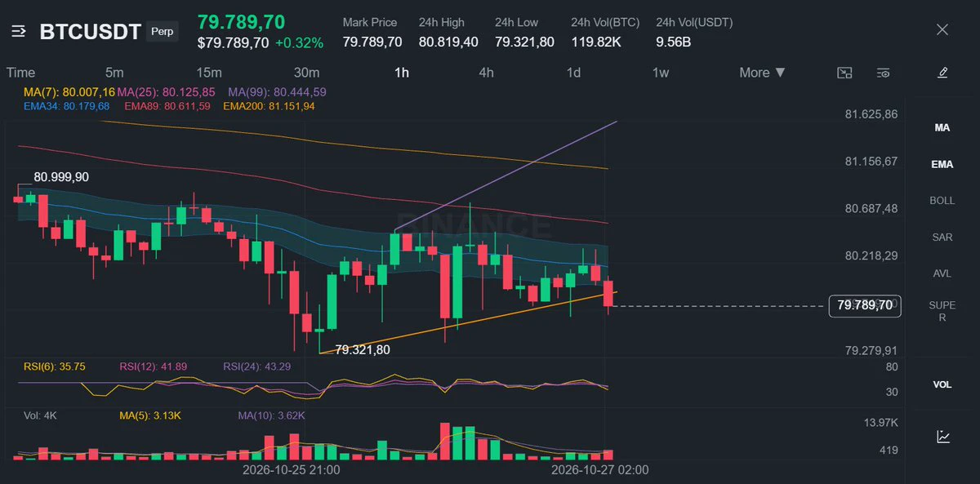Image resolution: width=980 pixels, height=484 pixels.
Task: Switch to the 15m timeframe
Action: coord(208,73)
